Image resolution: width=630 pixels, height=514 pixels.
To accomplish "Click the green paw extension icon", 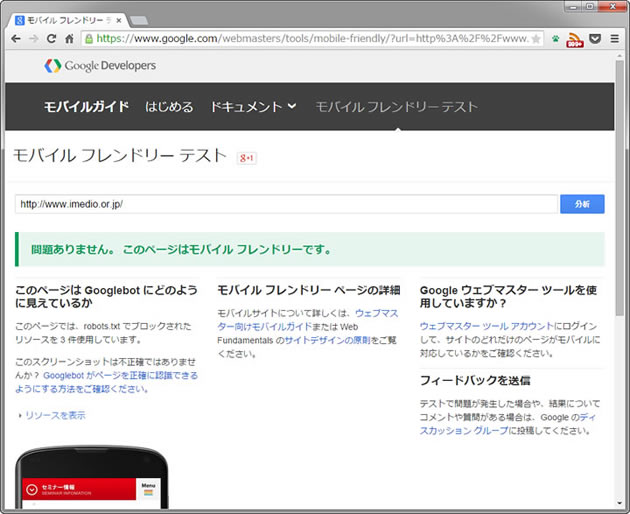I will point(556,39).
